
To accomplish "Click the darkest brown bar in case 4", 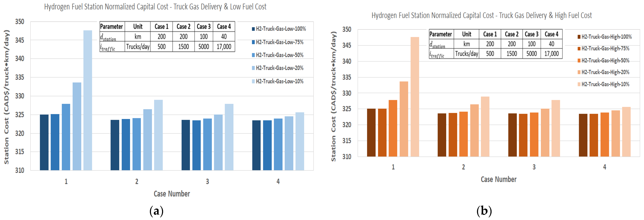I will pyautogui.click(x=583, y=135).
